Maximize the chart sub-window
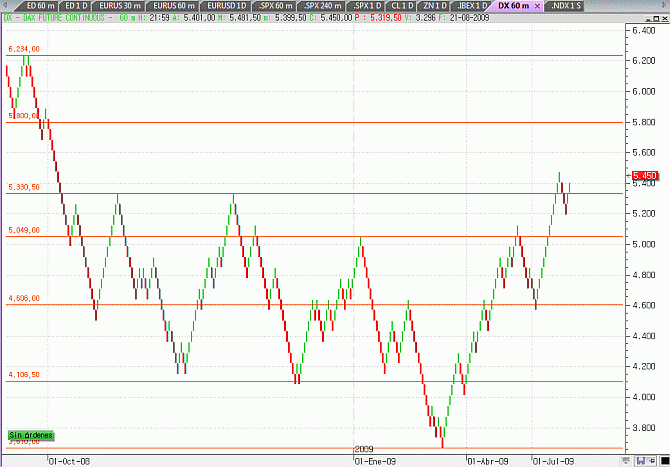Screen dimensions: 670x467 click(x=657, y=18)
